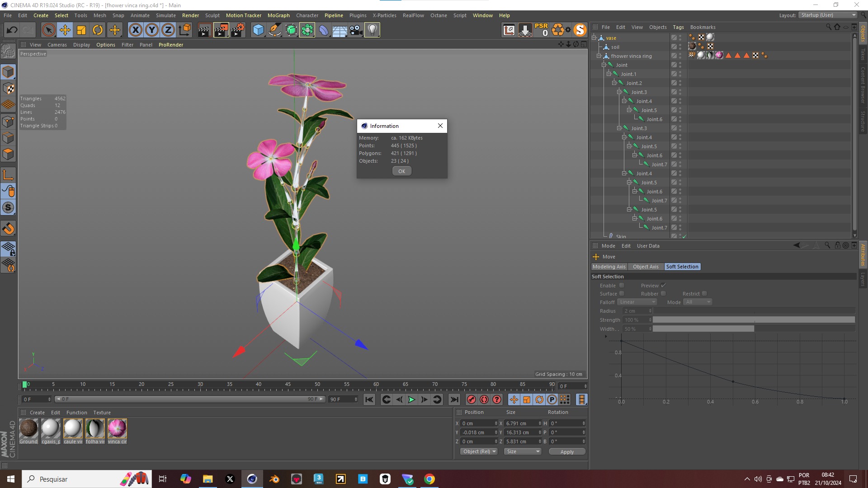
Task: Toggle the Restrict checkbox
Action: [704, 294]
